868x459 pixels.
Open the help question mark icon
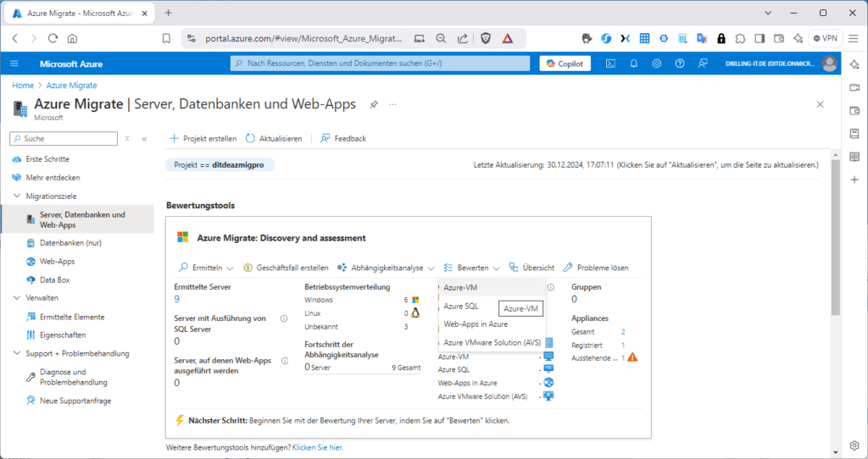click(x=680, y=64)
